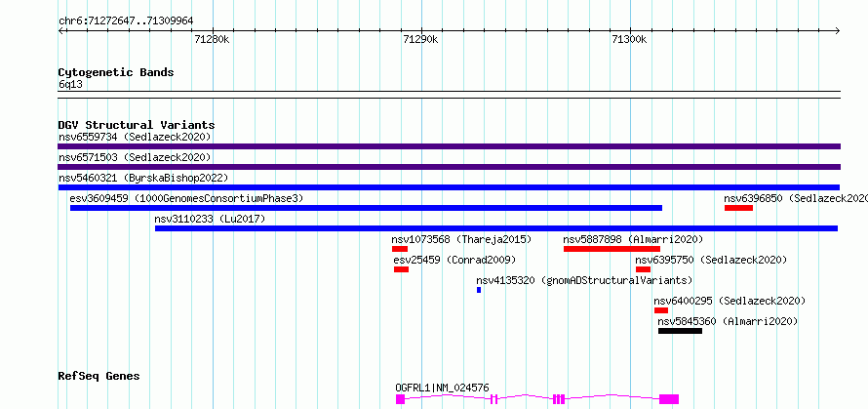This screenshot has height=409, width=868.
Task: Click the first exon block of OGFRL1
Action: point(400,399)
